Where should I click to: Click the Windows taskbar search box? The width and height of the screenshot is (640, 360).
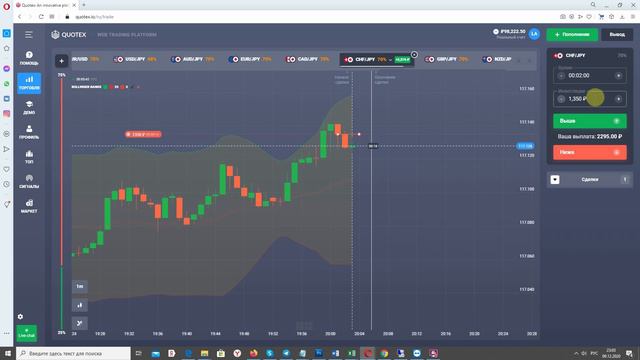73,353
